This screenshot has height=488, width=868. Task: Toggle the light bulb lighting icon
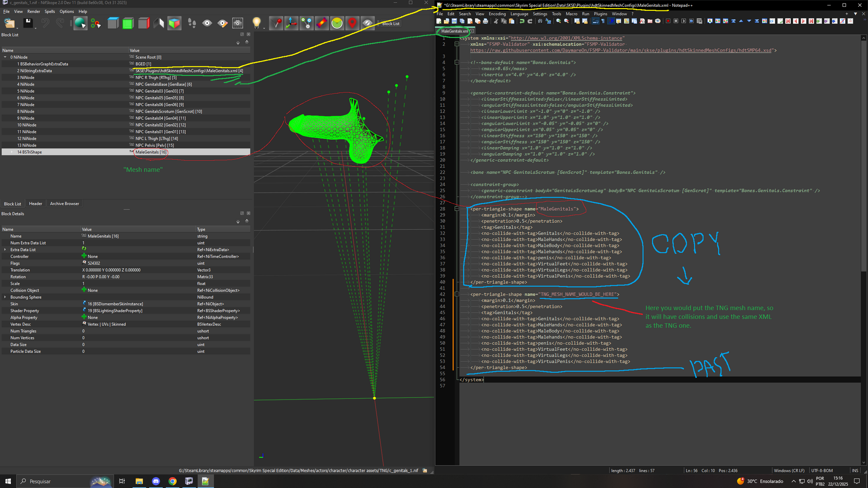256,23
